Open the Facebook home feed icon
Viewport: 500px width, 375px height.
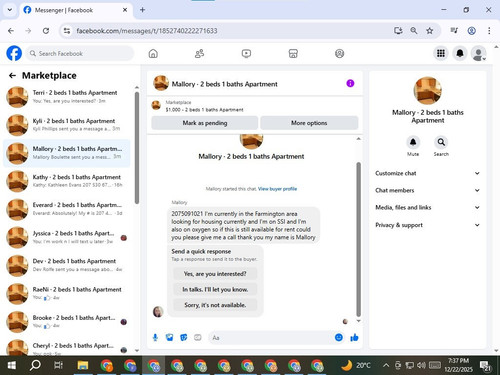(153, 53)
